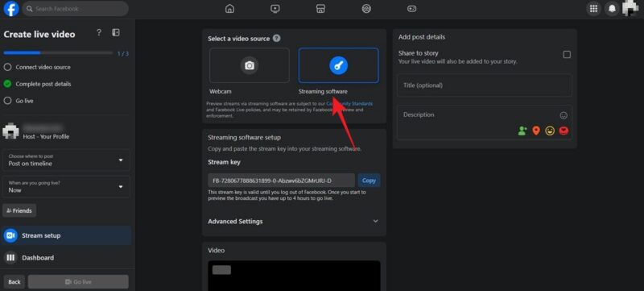
Task: Click the Description text area
Action: click(485, 123)
